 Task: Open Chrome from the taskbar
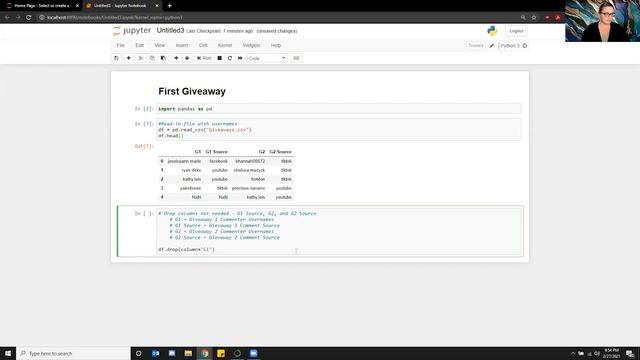204,353
